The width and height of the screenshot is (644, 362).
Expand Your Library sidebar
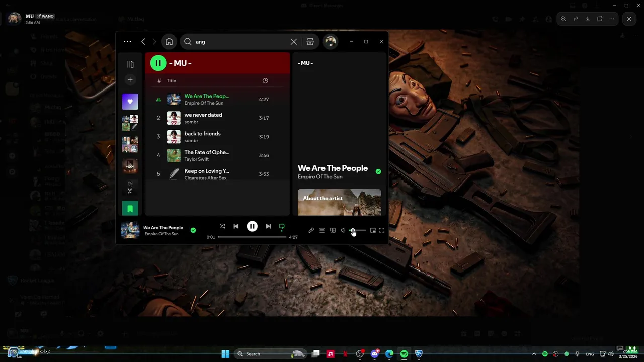pos(130,64)
